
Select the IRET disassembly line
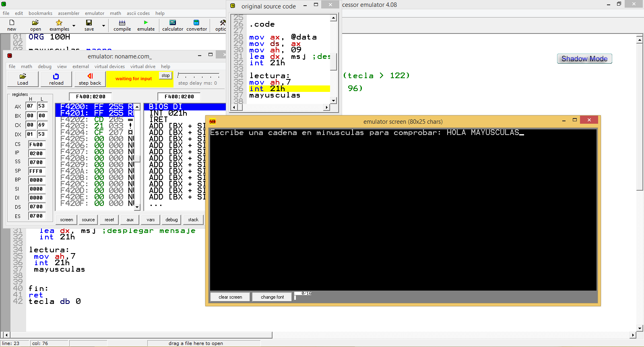(158, 120)
